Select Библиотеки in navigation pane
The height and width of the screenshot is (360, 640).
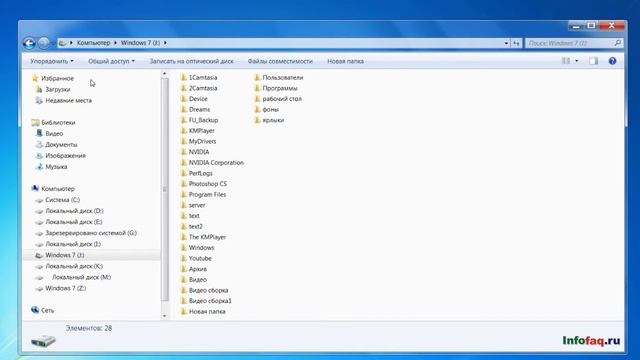pos(58,122)
